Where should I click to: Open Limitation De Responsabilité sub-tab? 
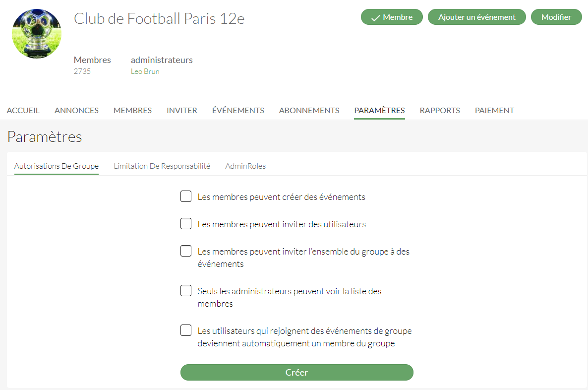point(162,166)
